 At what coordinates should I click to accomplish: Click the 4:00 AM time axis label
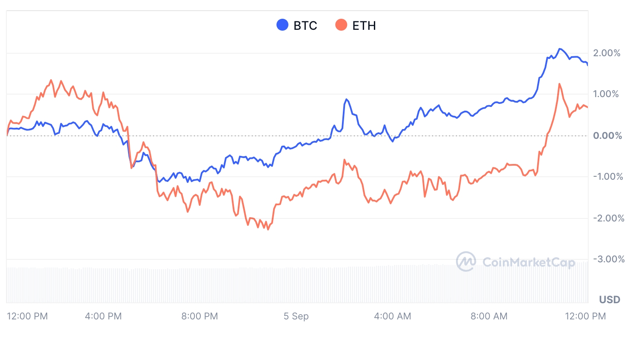pyautogui.click(x=393, y=316)
